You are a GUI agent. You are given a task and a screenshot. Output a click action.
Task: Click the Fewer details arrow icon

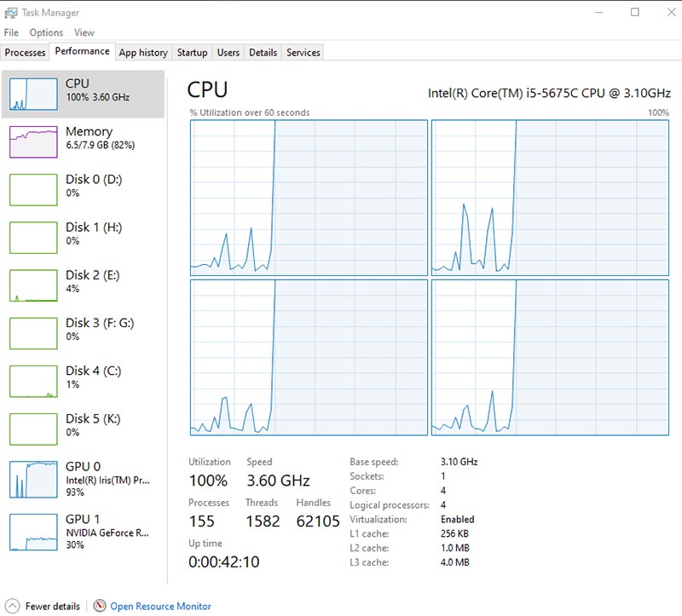[12, 606]
